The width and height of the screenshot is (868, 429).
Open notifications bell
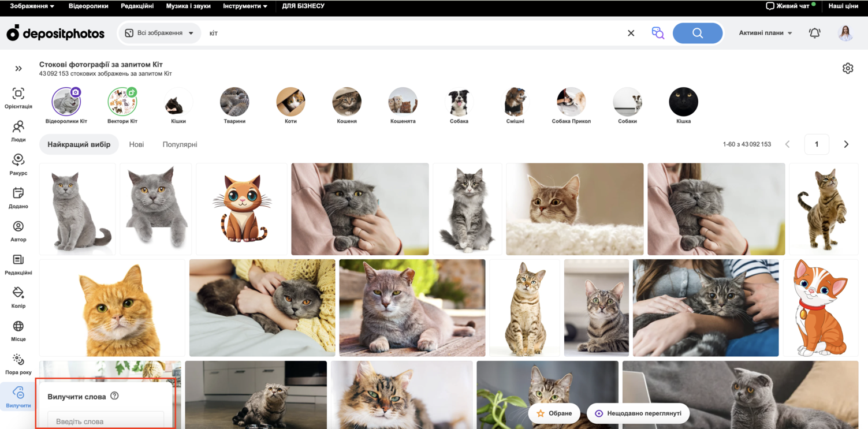click(815, 33)
